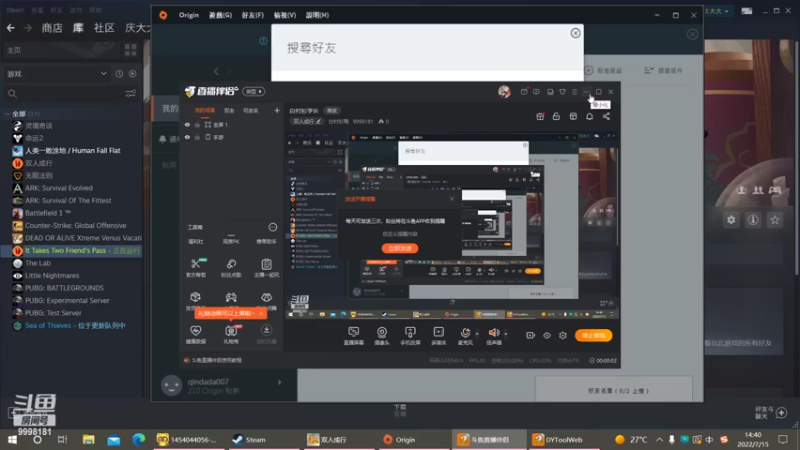Open the 主播一起玩 tool
This screenshot has width=800, height=450.
coord(266,267)
